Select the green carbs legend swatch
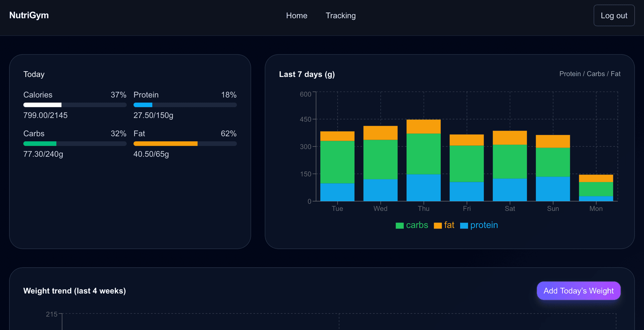Viewport: 644px width, 330px height. tap(399, 225)
